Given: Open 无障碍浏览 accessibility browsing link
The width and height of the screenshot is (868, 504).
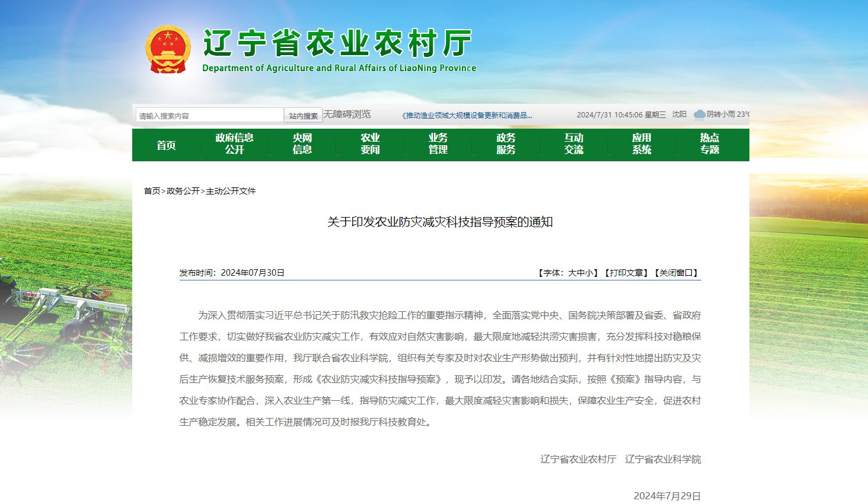Looking at the screenshot, I should (347, 114).
